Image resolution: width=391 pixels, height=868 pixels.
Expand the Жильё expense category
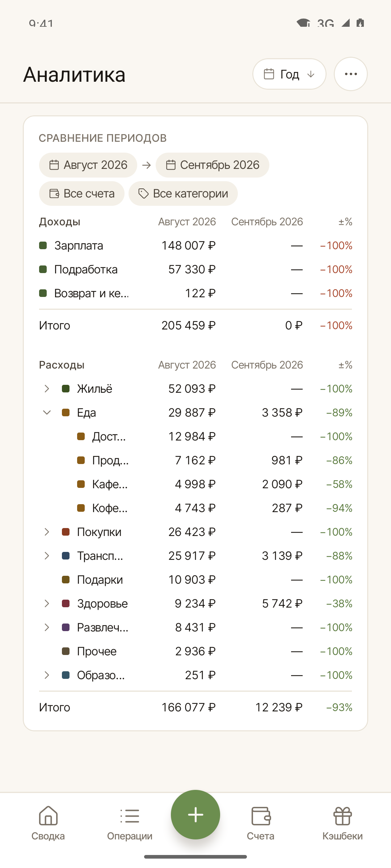47,389
